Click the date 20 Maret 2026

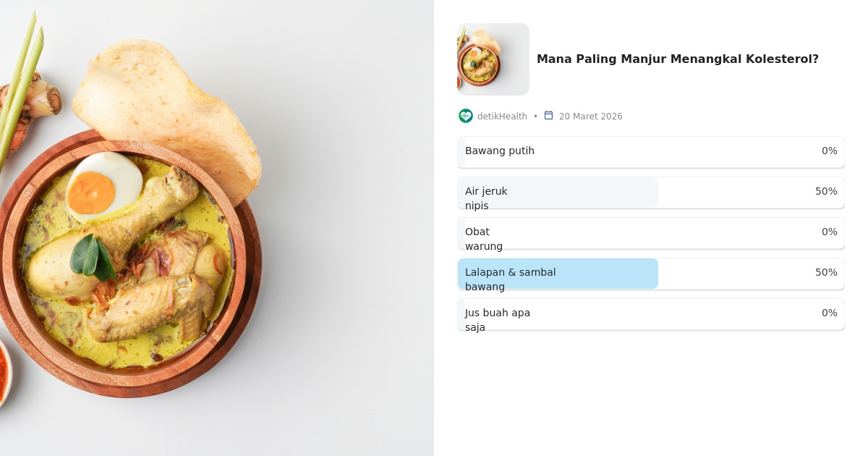pyautogui.click(x=590, y=117)
